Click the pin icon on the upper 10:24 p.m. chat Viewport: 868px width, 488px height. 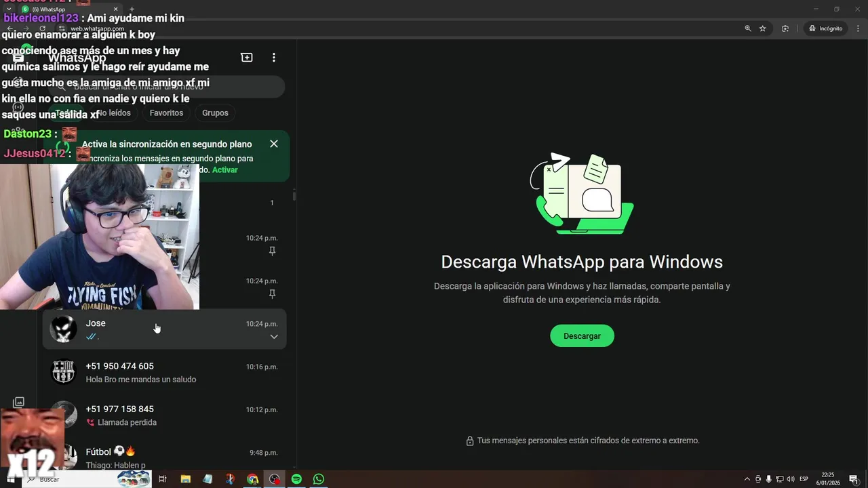[x=272, y=251]
